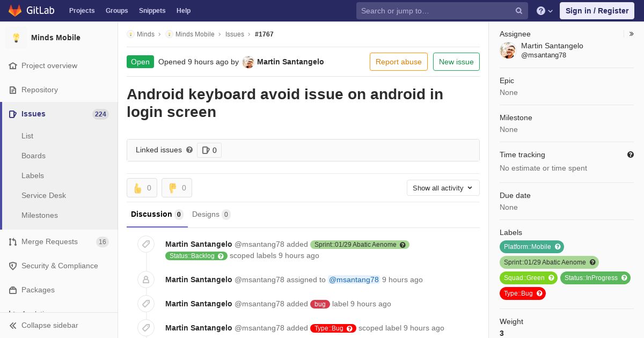This screenshot has width=644, height=338.
Task: Click the Packages icon in sidebar
Action: (13, 290)
